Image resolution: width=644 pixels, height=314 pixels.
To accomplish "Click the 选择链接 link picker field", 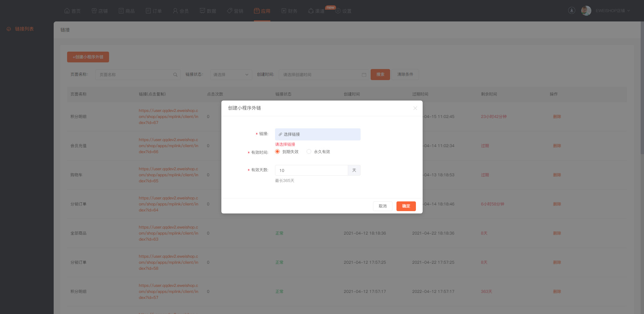I will [317, 134].
